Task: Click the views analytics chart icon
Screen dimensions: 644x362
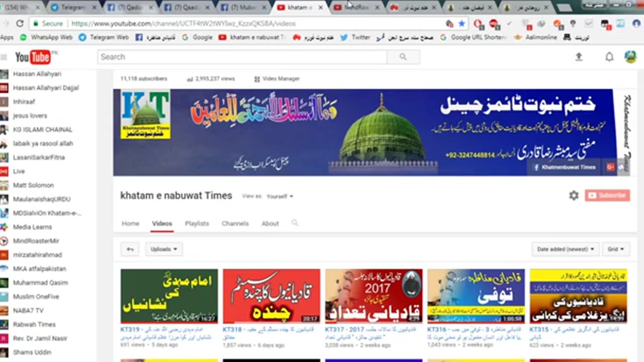Action: click(x=190, y=79)
